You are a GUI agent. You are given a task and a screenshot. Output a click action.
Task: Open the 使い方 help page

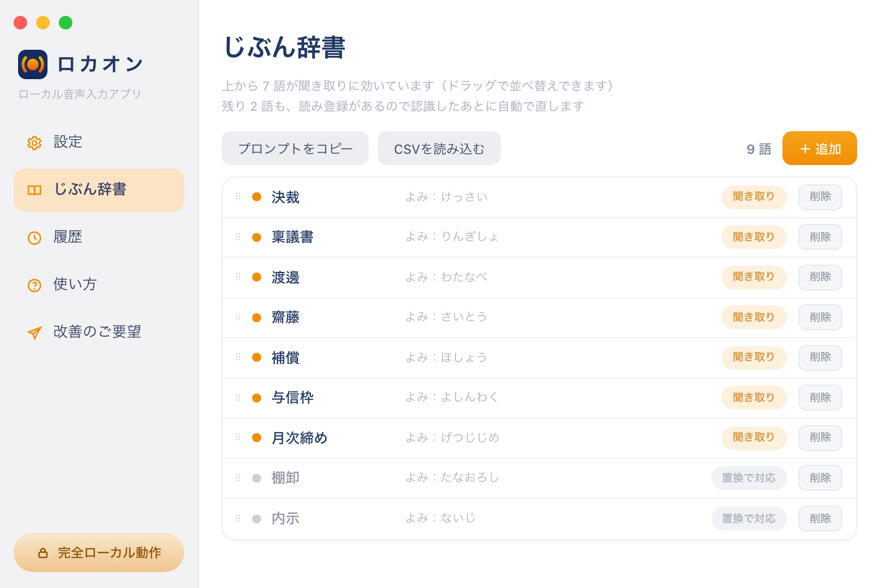point(99,285)
